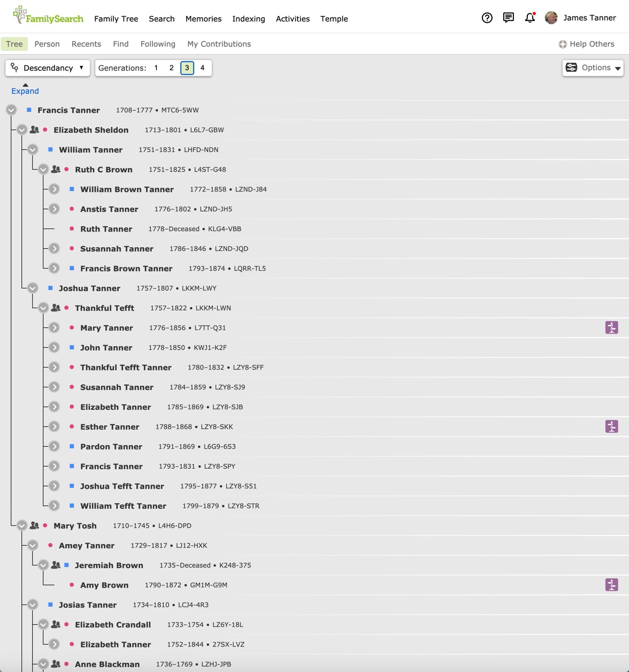Collapse Amey Tanner branch
Image resolution: width=629 pixels, height=672 pixels.
[33, 545]
